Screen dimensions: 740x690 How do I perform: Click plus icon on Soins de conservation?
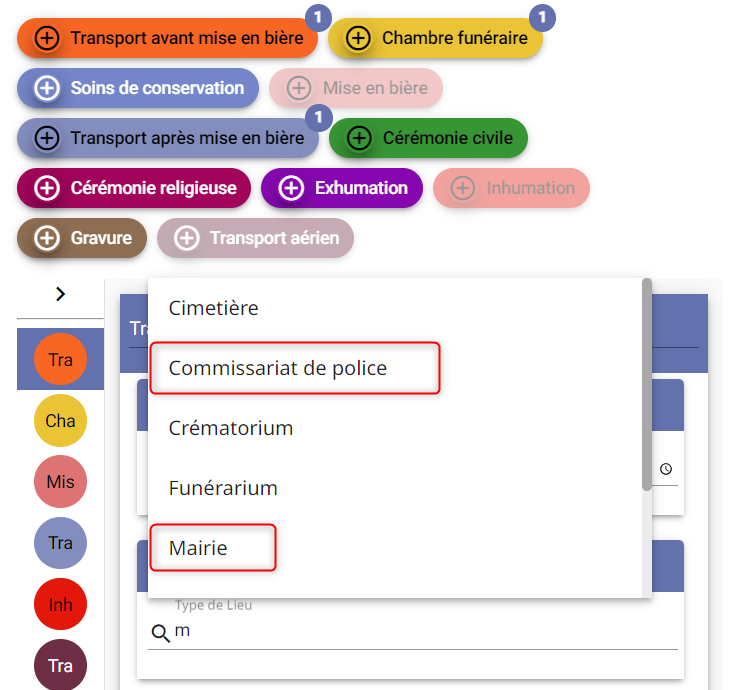[46, 88]
